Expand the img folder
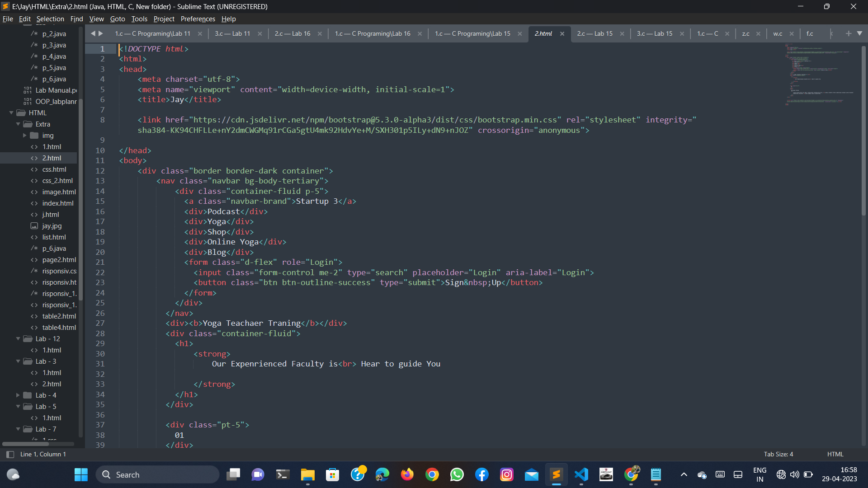This screenshot has height=488, width=868. click(x=25, y=136)
